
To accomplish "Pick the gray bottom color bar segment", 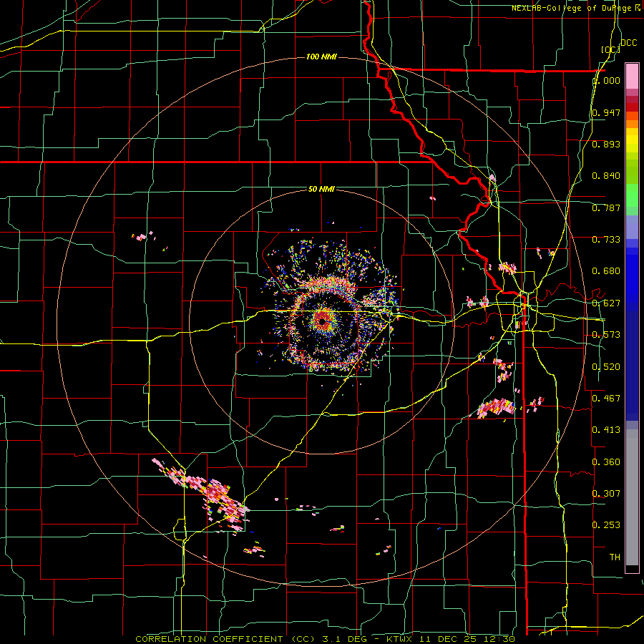I will tap(632, 497).
